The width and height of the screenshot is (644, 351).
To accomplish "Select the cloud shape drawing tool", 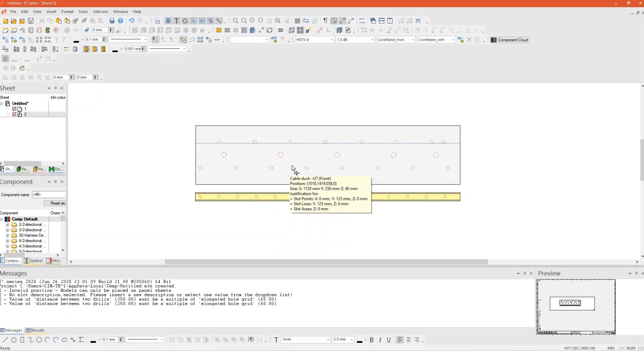I will (64, 340).
